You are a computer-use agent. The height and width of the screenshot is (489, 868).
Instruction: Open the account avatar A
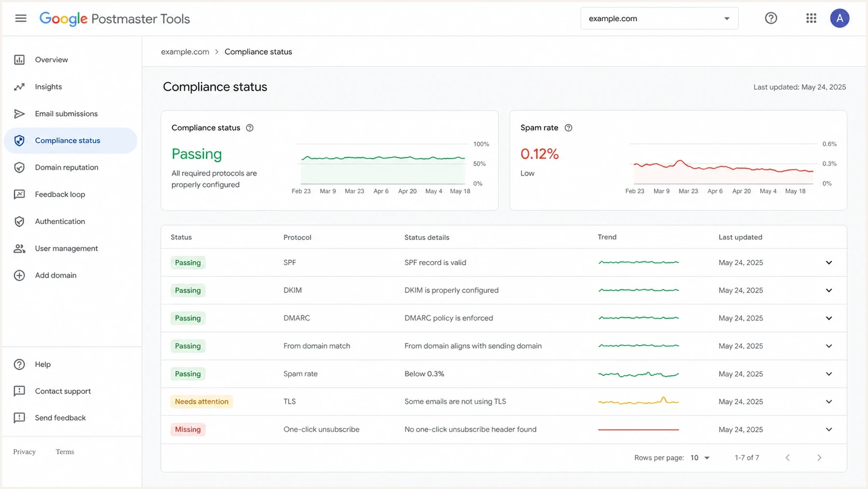(839, 18)
